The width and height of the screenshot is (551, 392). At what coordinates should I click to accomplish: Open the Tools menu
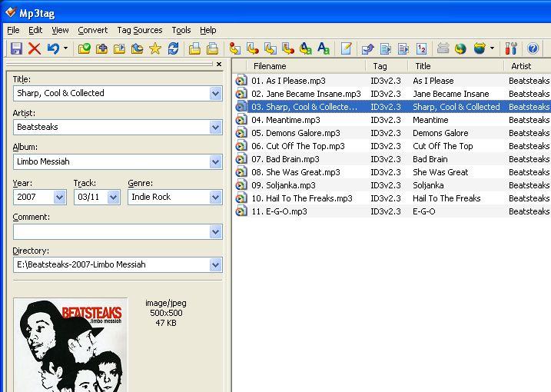click(181, 30)
